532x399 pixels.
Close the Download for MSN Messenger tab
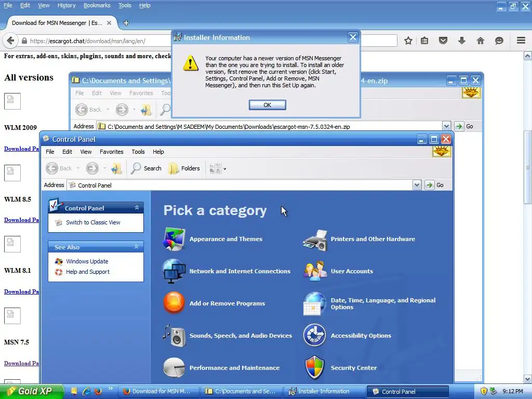pos(109,23)
